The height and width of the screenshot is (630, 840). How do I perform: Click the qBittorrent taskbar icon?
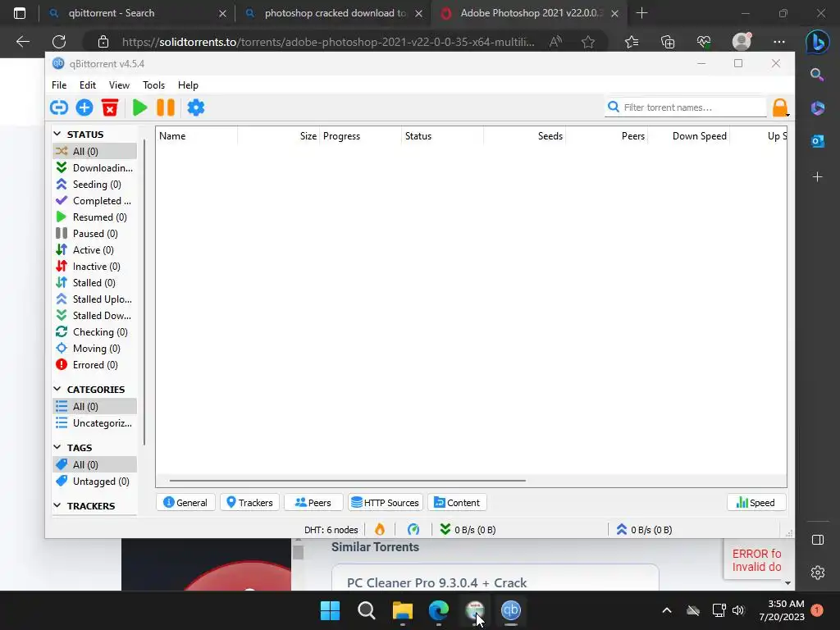click(511, 610)
